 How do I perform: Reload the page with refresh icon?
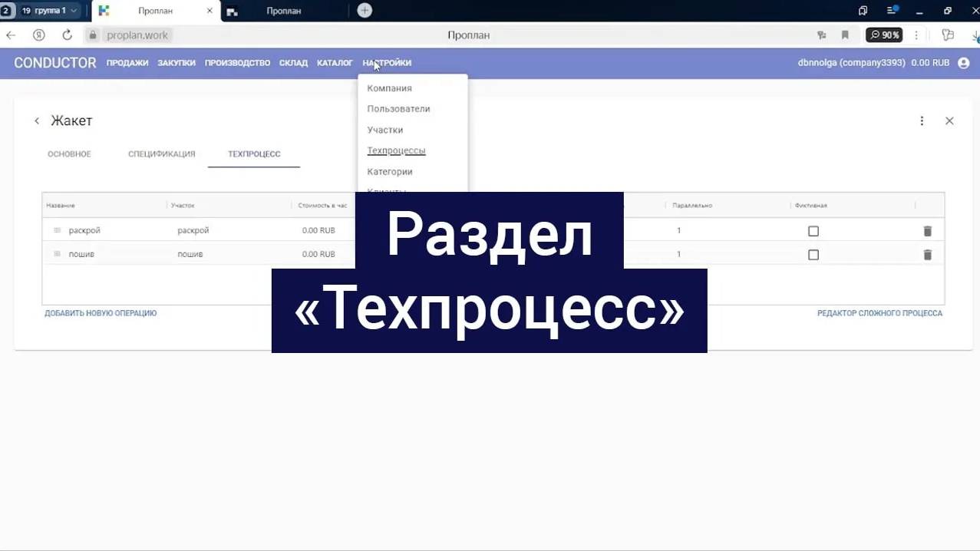point(67,35)
